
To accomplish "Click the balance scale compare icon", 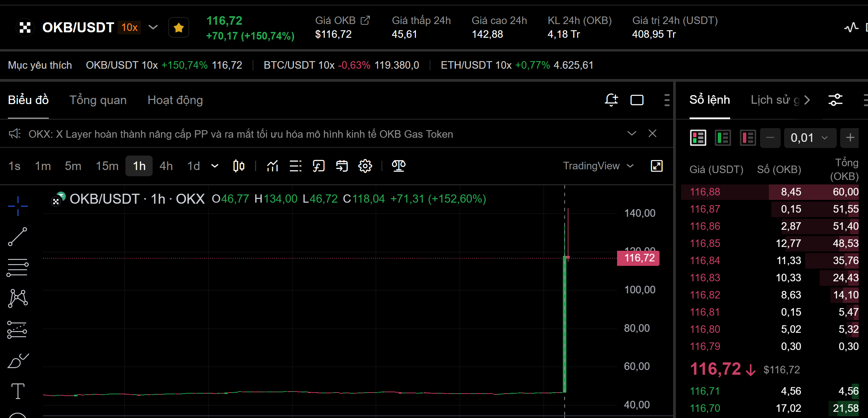I will pos(399,166).
